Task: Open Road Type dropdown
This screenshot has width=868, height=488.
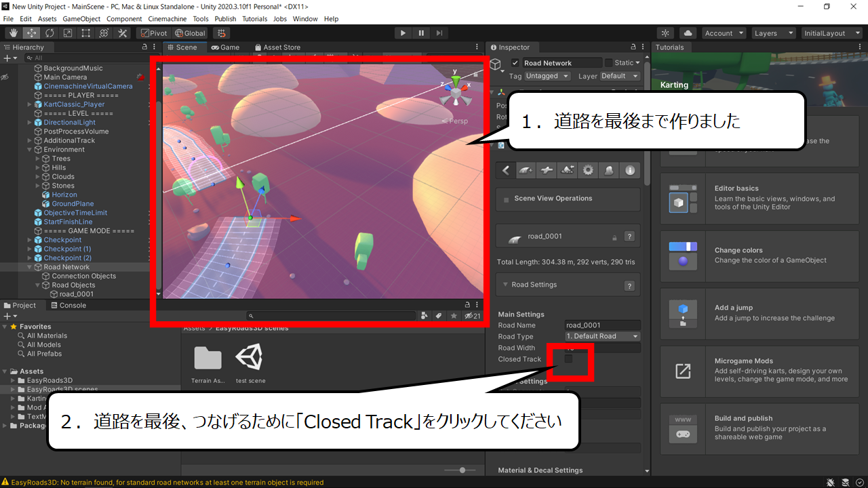Action: pos(603,336)
